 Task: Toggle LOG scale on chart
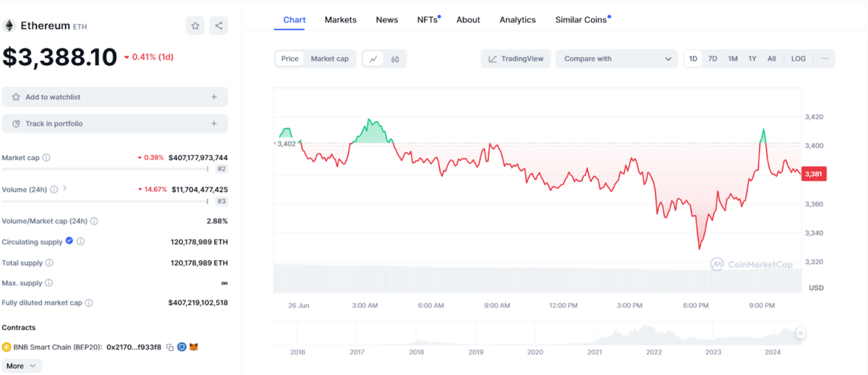coord(799,59)
